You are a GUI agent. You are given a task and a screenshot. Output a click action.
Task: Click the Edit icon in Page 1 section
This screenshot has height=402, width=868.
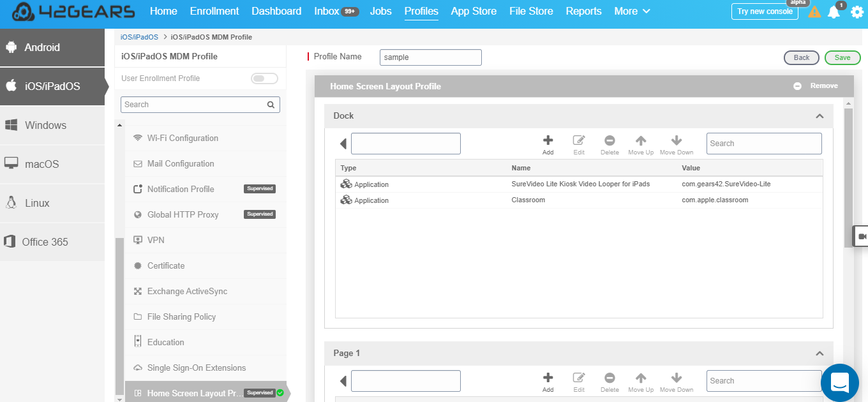[579, 378]
